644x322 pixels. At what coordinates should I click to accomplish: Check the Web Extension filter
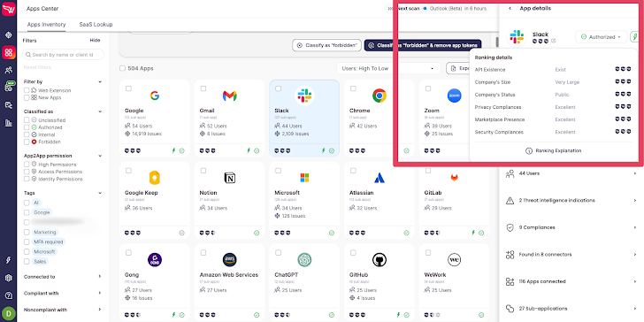point(27,90)
